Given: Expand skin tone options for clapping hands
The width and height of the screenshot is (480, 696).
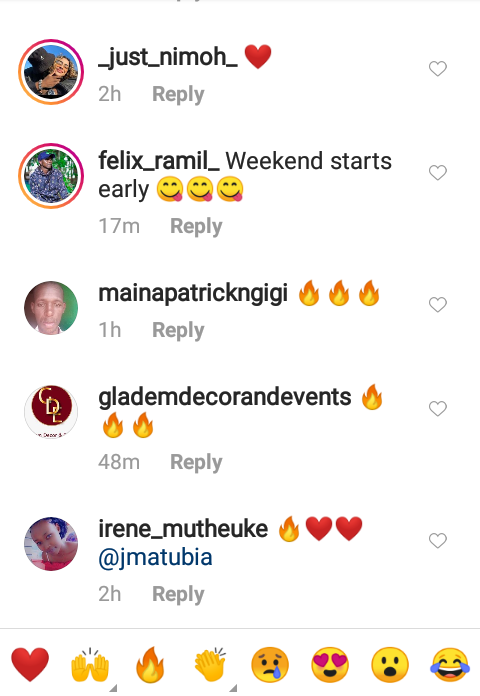Looking at the screenshot, I should [x=233, y=688].
